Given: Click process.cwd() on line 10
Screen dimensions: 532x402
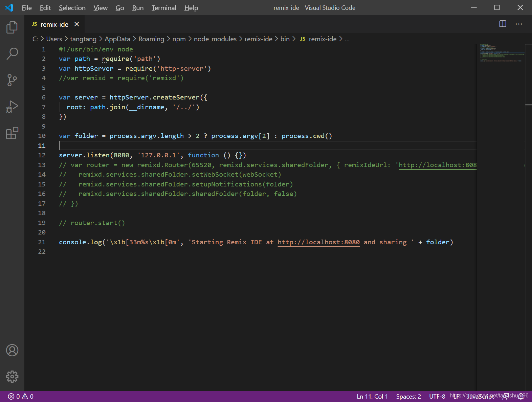Looking at the screenshot, I should pos(307,136).
